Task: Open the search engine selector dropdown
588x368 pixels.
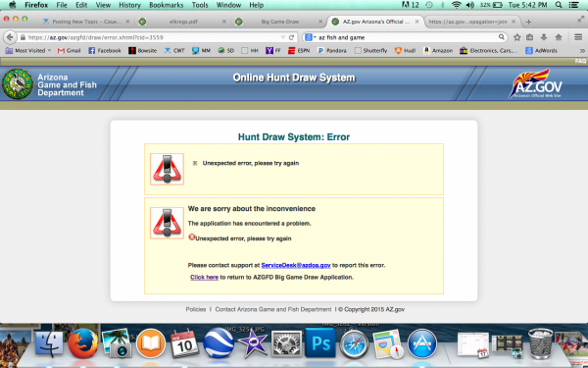Action: click(x=311, y=37)
